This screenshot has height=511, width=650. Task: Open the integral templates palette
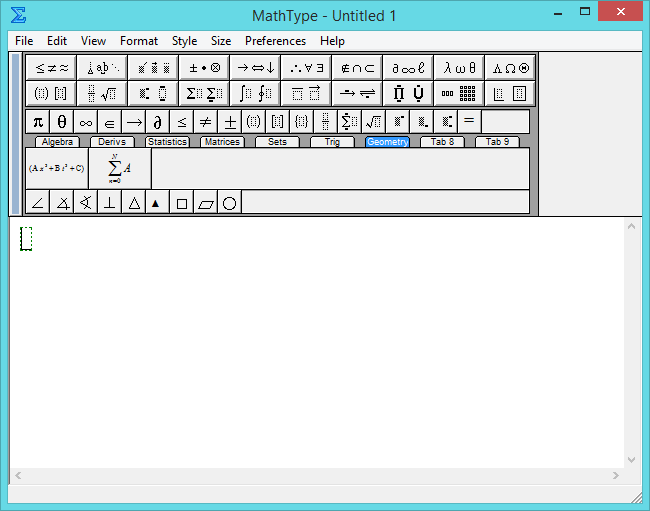point(255,93)
